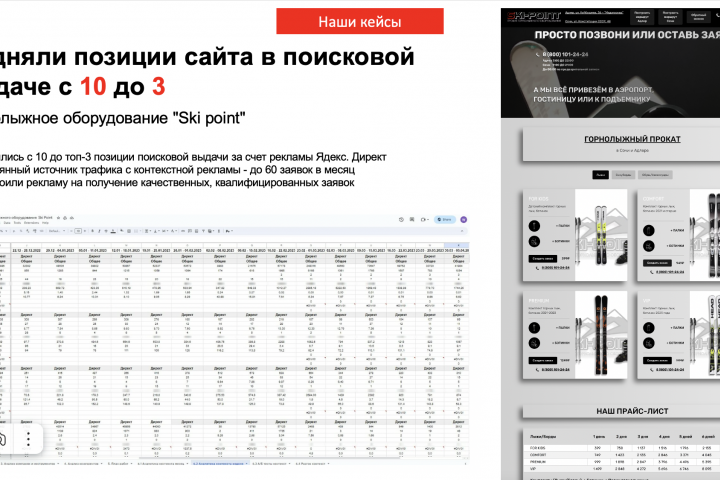The width and height of the screenshot is (720, 480).
Task: Click the VIP row in price list
Action: coord(622,469)
